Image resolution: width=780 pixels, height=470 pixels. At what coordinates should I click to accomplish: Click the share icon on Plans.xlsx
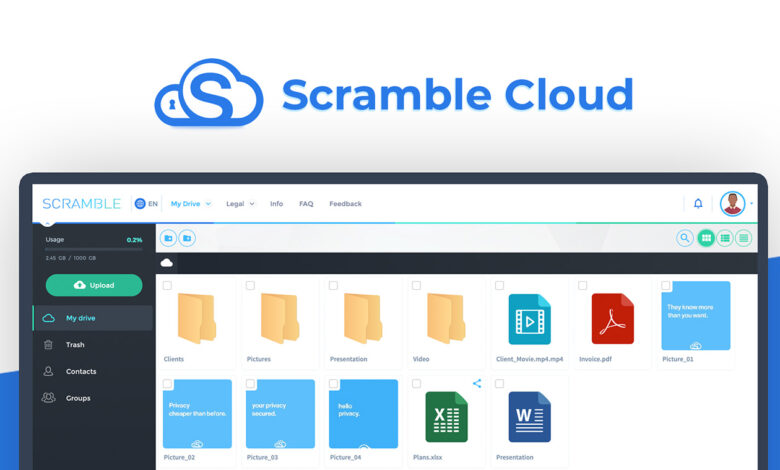(x=477, y=383)
